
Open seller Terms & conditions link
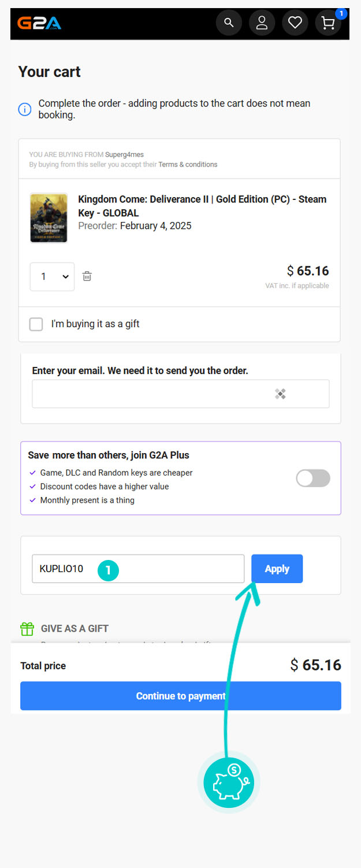click(188, 165)
